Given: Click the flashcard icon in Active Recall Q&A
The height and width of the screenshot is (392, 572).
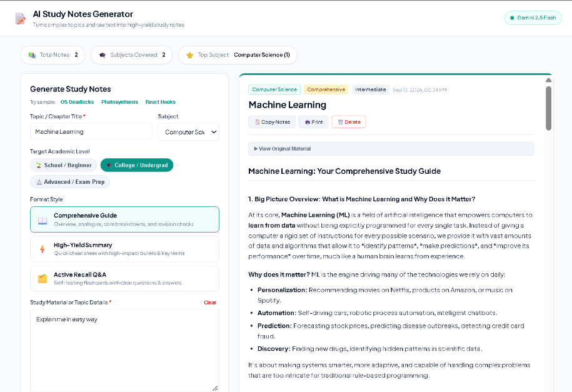Looking at the screenshot, I should pos(43,279).
